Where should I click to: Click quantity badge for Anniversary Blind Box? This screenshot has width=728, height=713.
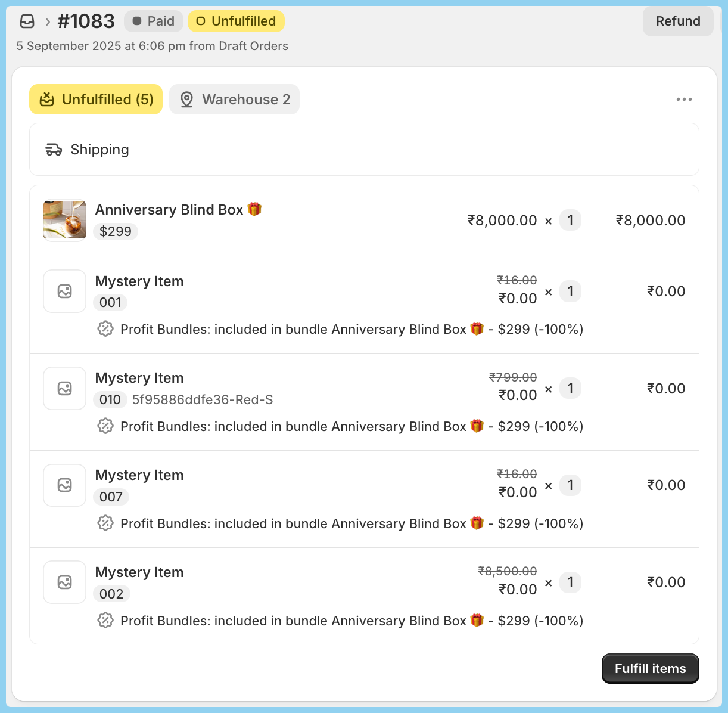570,221
